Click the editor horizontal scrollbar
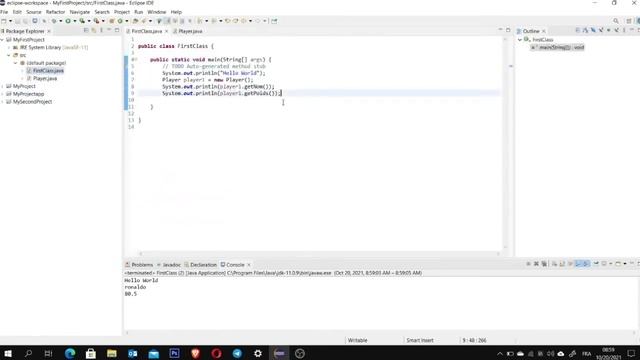 click(x=319, y=253)
